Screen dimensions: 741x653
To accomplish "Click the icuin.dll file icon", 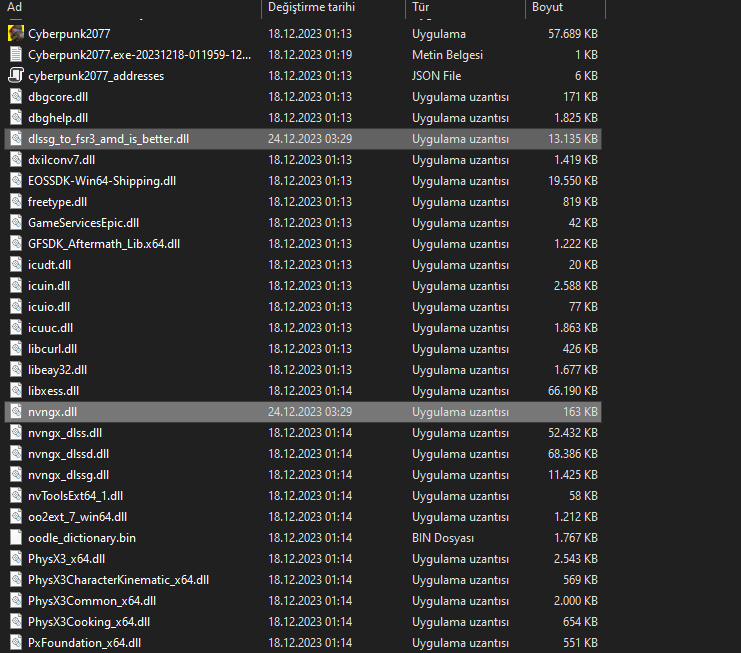I will (x=16, y=286).
